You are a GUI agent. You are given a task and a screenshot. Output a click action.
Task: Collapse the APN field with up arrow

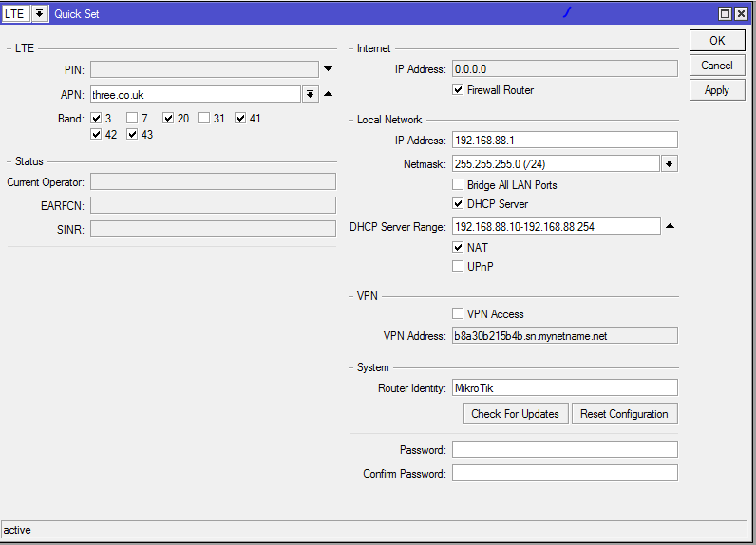pos(328,94)
